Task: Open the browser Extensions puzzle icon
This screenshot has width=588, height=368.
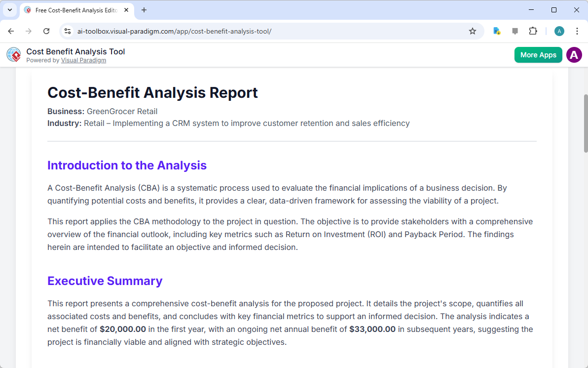Action: tap(533, 31)
